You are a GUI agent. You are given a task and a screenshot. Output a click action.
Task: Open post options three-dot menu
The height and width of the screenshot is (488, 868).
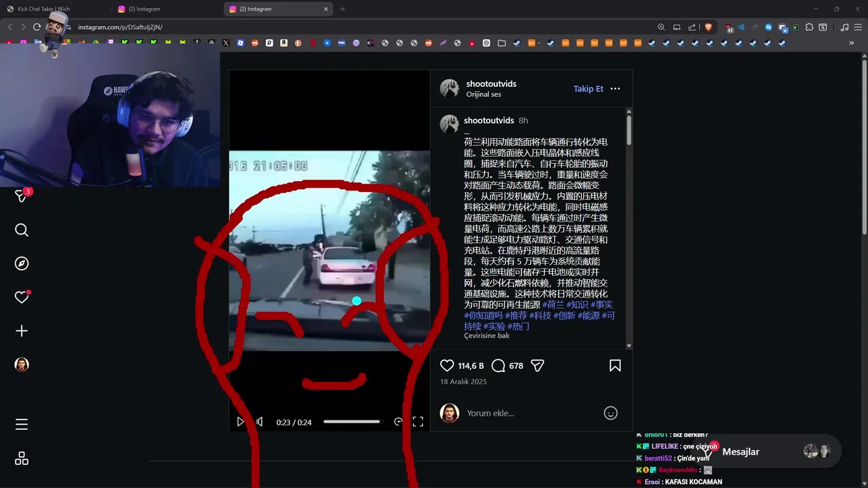click(x=615, y=89)
